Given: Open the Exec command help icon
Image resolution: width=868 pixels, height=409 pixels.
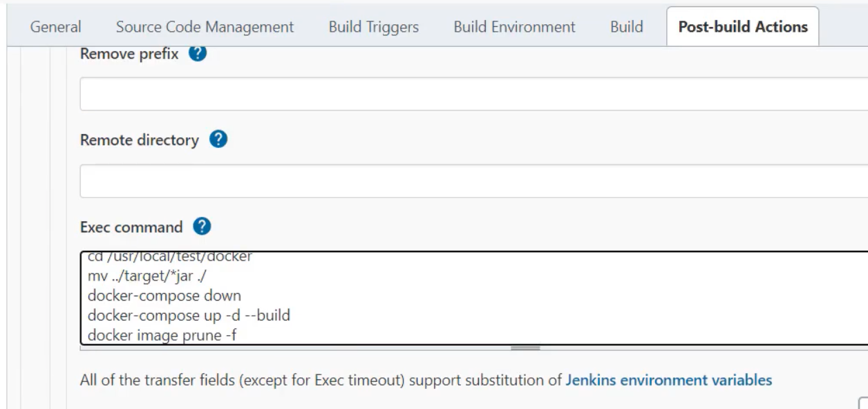Looking at the screenshot, I should click(x=202, y=227).
